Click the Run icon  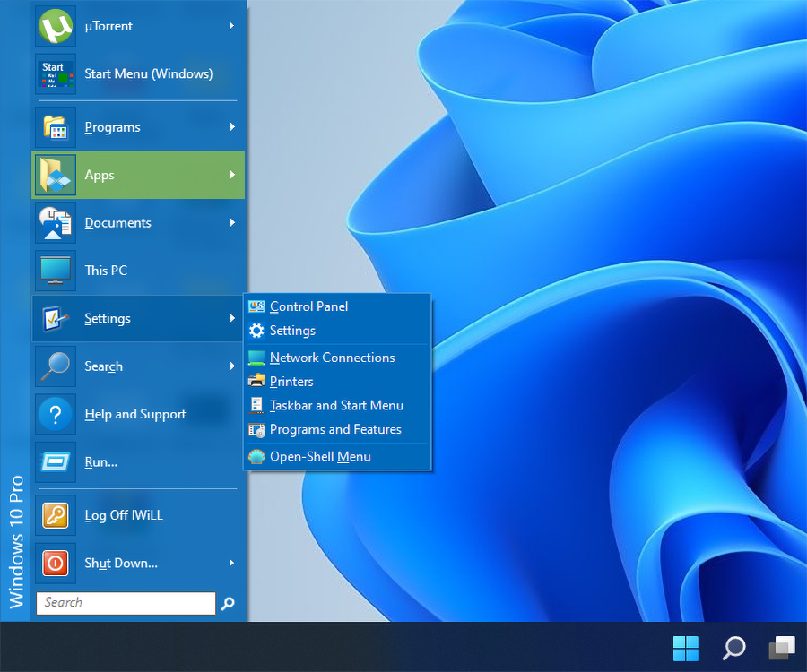[x=55, y=462]
